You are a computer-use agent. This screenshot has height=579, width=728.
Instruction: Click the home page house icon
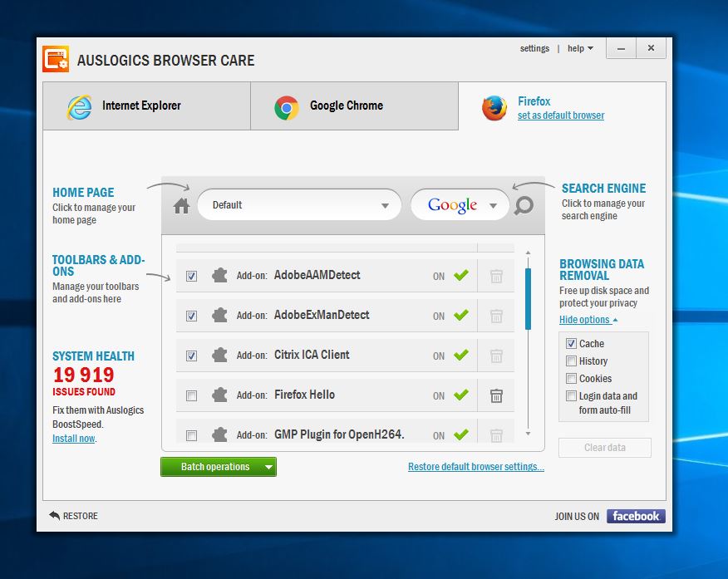181,205
